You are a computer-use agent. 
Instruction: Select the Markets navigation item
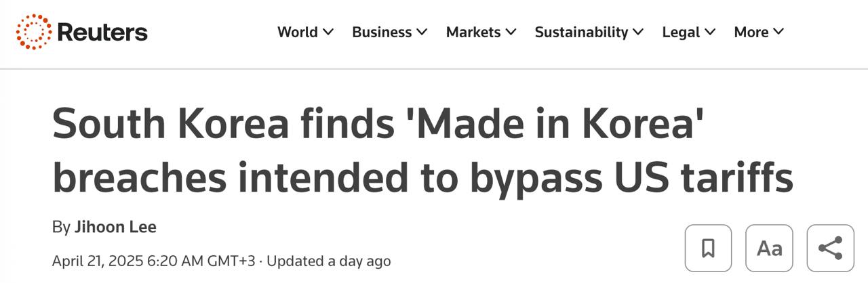[473, 32]
